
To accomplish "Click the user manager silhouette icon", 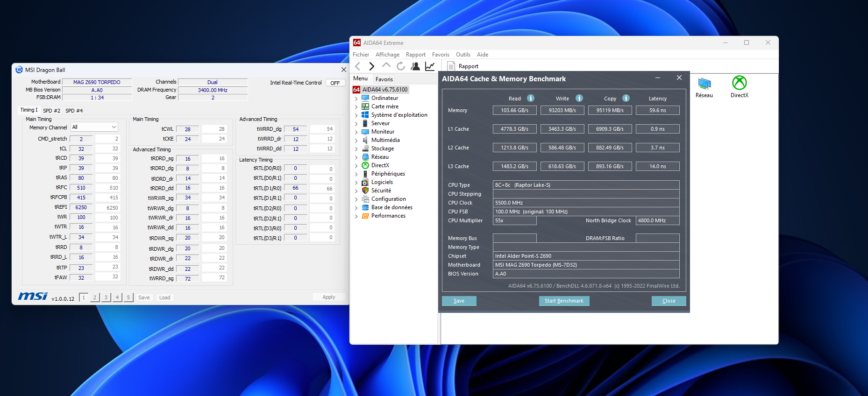I will 415,66.
